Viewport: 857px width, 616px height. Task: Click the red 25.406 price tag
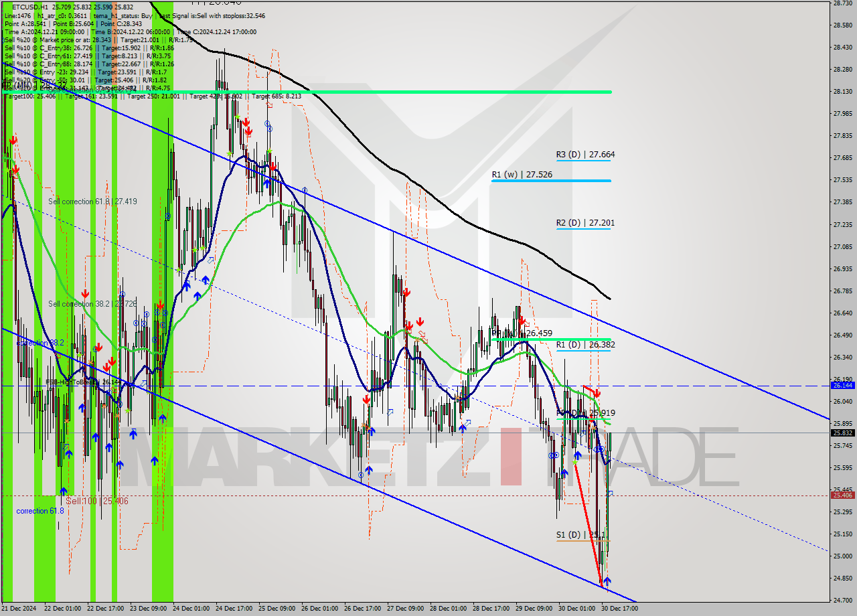coord(842,495)
